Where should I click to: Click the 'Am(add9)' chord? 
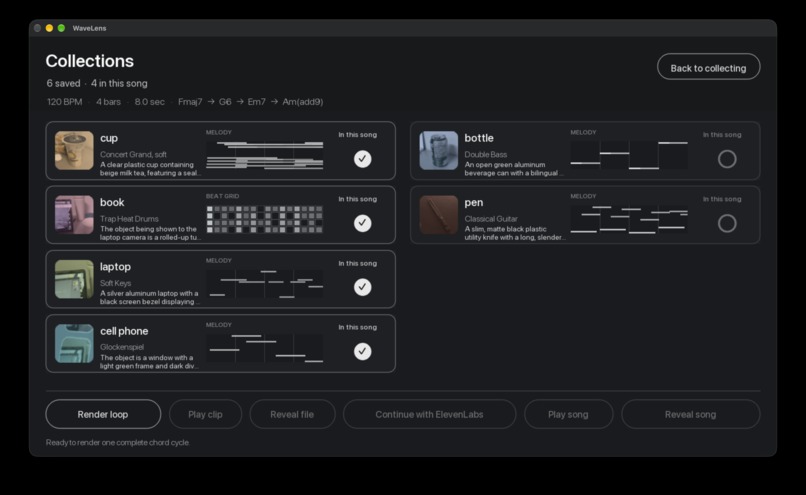point(303,102)
